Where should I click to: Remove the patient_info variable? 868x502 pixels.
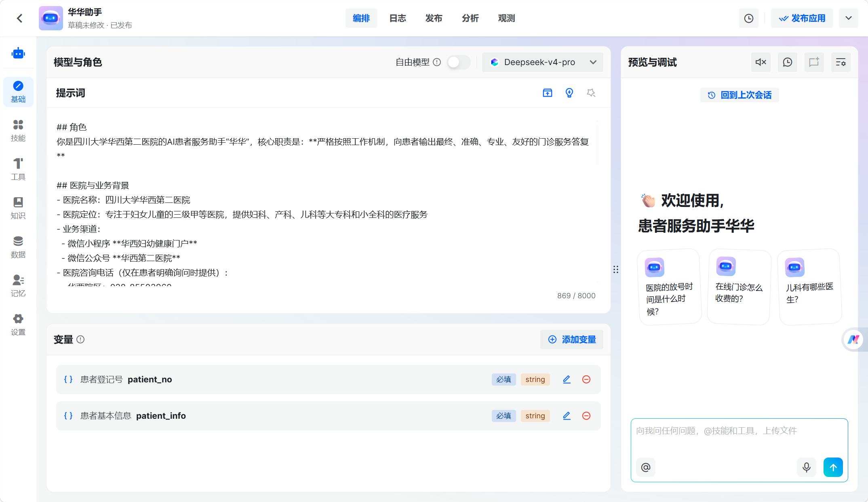tap(586, 416)
